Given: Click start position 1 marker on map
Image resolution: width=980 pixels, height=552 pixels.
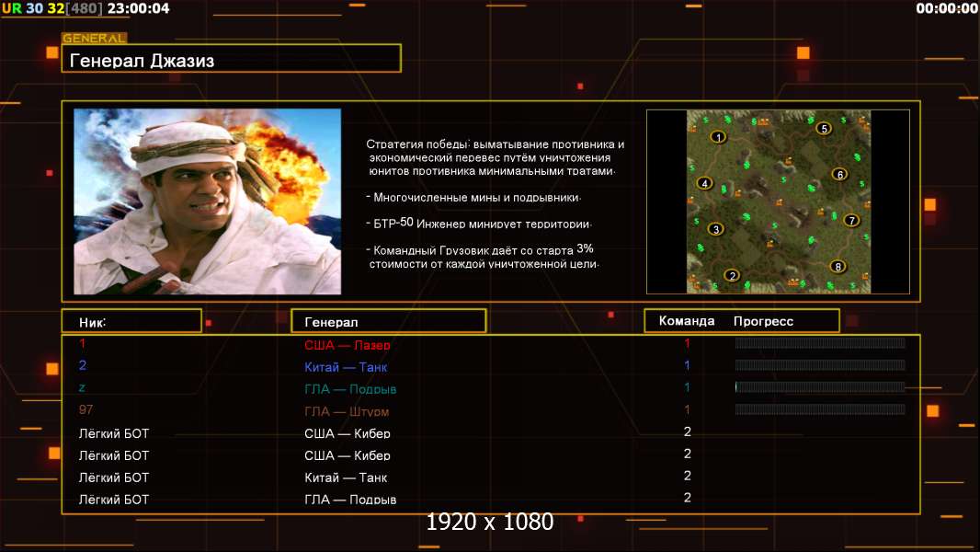Looking at the screenshot, I should click(x=718, y=137).
